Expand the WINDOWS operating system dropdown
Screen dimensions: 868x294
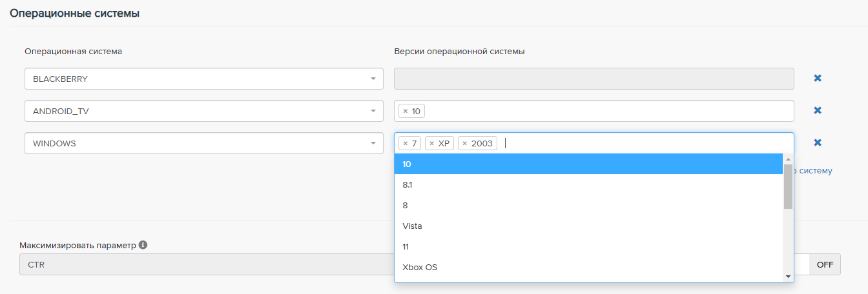[x=203, y=143]
